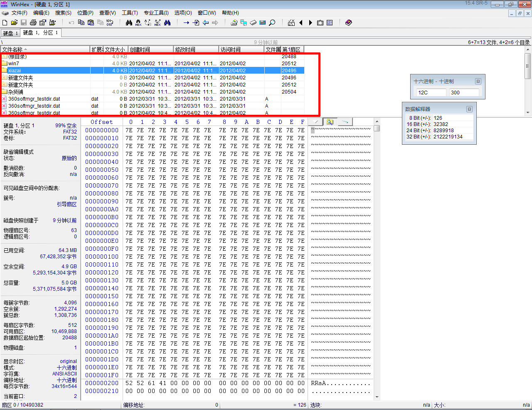Viewport: 532px width, 410px height.
Task: Open the 编辑(E) menu
Action: click(x=41, y=13)
